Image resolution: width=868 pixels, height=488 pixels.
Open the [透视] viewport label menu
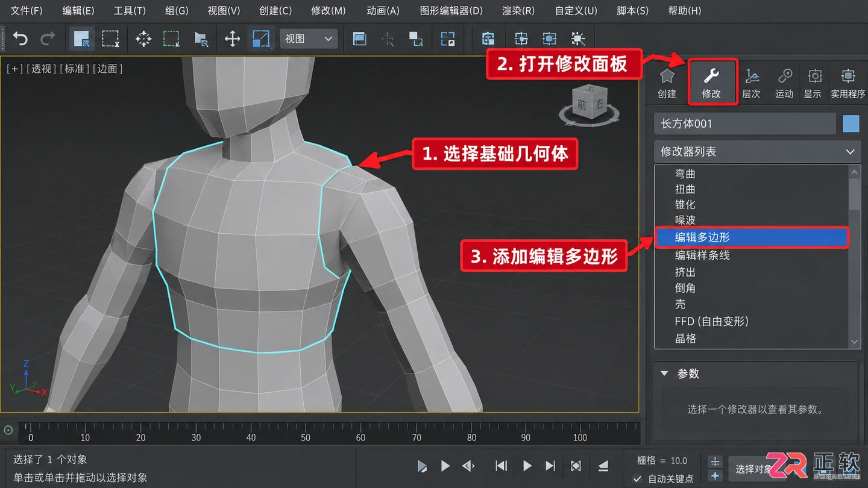pos(42,69)
